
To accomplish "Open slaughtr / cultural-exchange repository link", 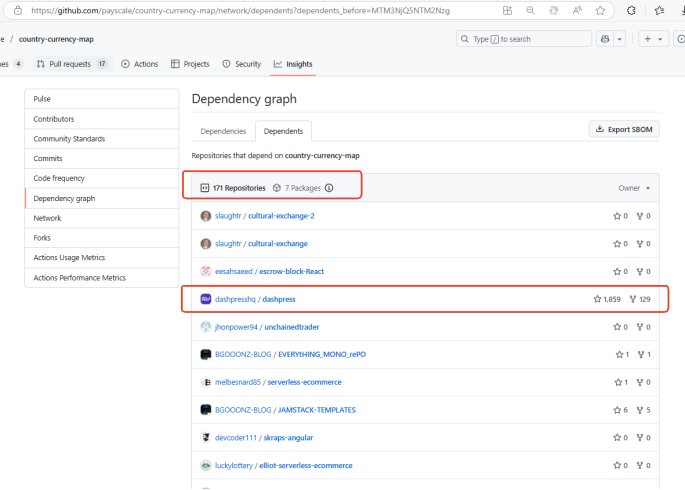I will click(278, 243).
